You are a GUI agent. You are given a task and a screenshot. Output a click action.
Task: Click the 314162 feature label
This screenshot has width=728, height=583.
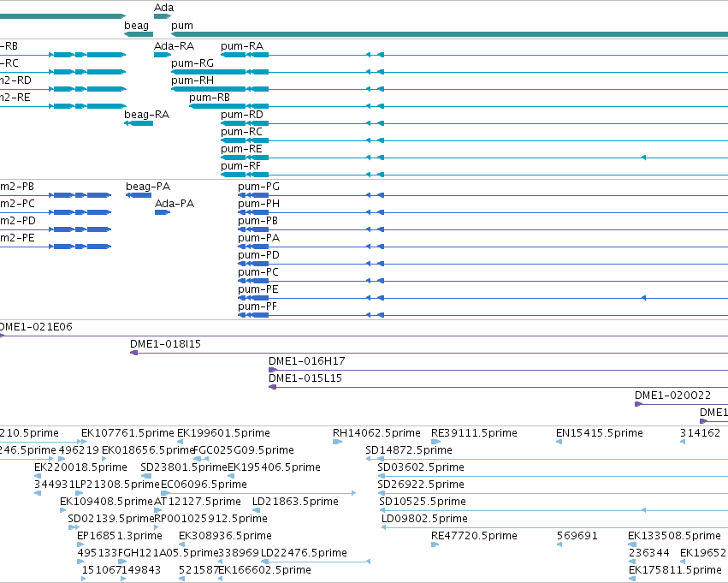click(x=700, y=433)
